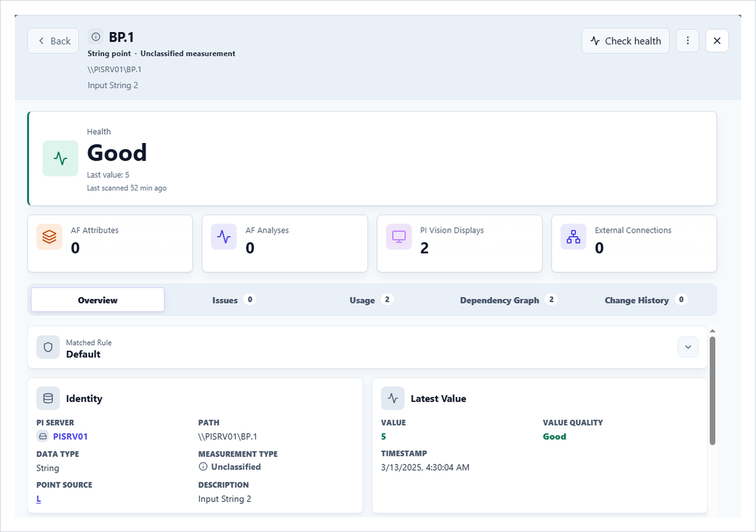Expand the Matched Rule Default section
Image resolution: width=756 pixels, height=532 pixels.
point(688,347)
